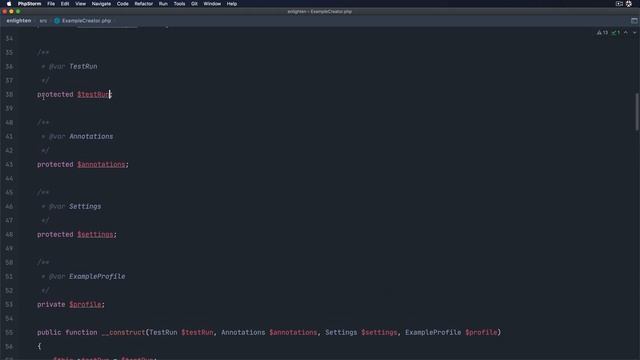This screenshot has height=360, width=640.
Task: Open the Git menu
Action: 194,4
